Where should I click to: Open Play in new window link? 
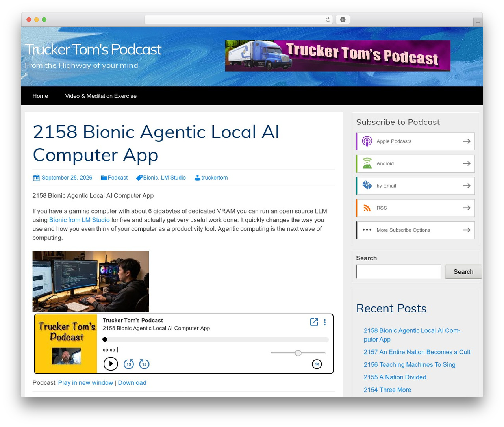click(85, 382)
